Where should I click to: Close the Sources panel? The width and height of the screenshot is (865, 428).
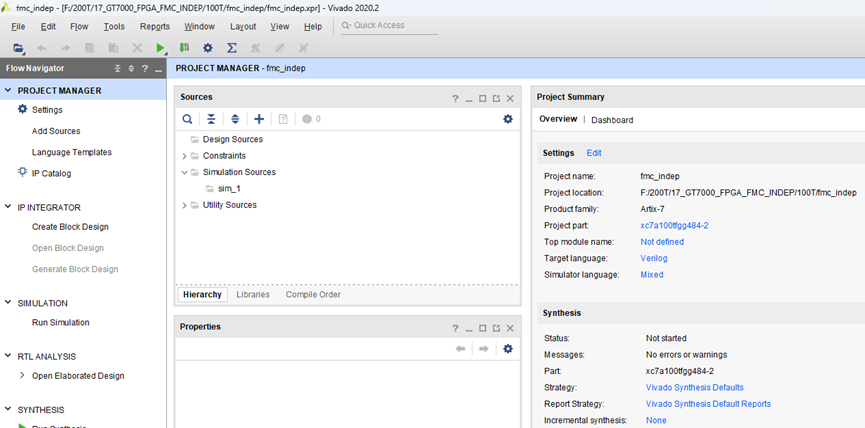click(510, 98)
